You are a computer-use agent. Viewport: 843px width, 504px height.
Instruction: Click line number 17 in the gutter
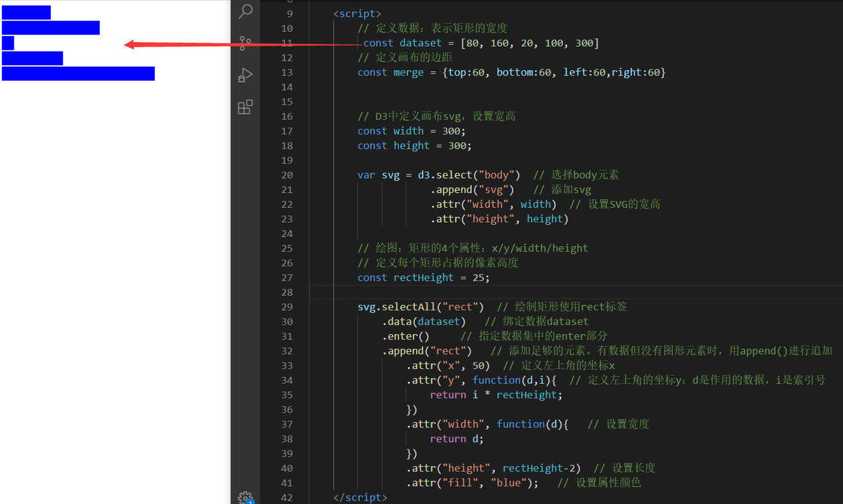[x=287, y=131]
